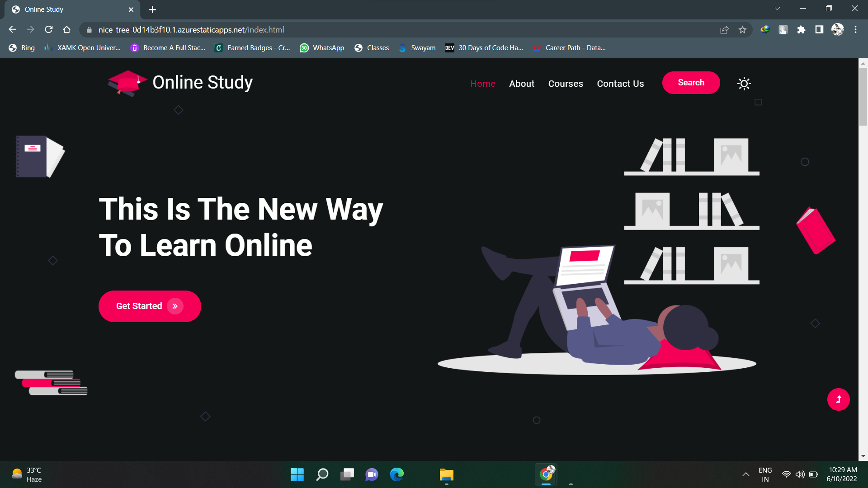Screen dimensions: 868x488
Task: Click the browser home icon
Action: pos(67,30)
